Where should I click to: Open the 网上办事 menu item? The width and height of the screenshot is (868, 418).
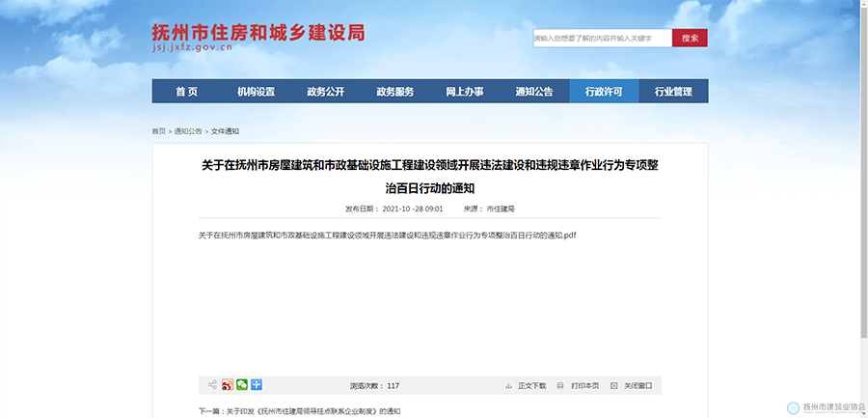[x=465, y=92]
